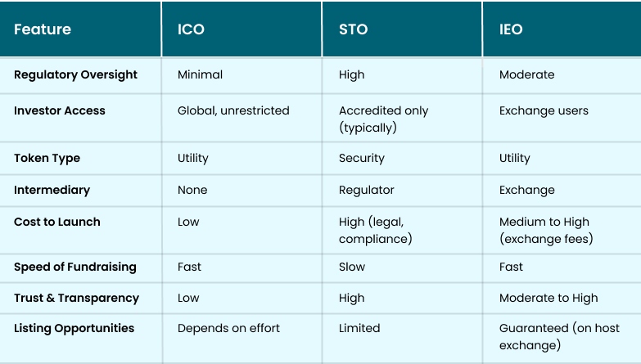This screenshot has height=364, width=641.
Task: Select the Listing Opportunities row label
Action: [x=74, y=328]
